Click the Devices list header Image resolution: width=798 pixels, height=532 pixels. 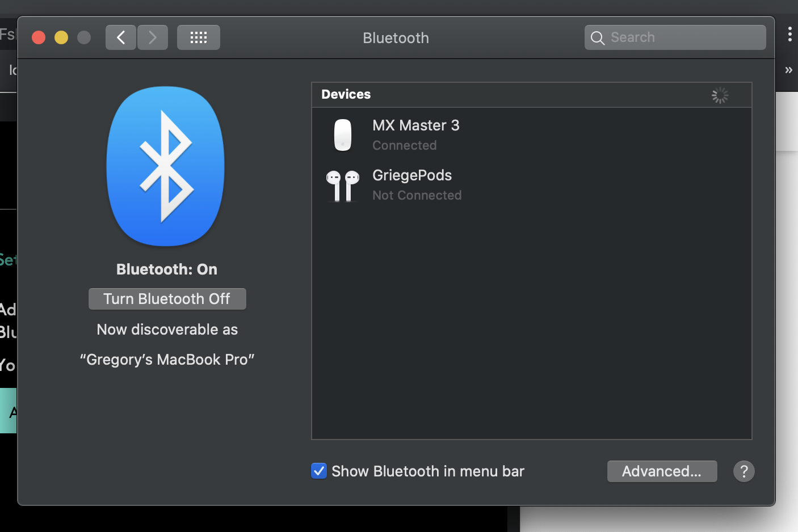(346, 95)
